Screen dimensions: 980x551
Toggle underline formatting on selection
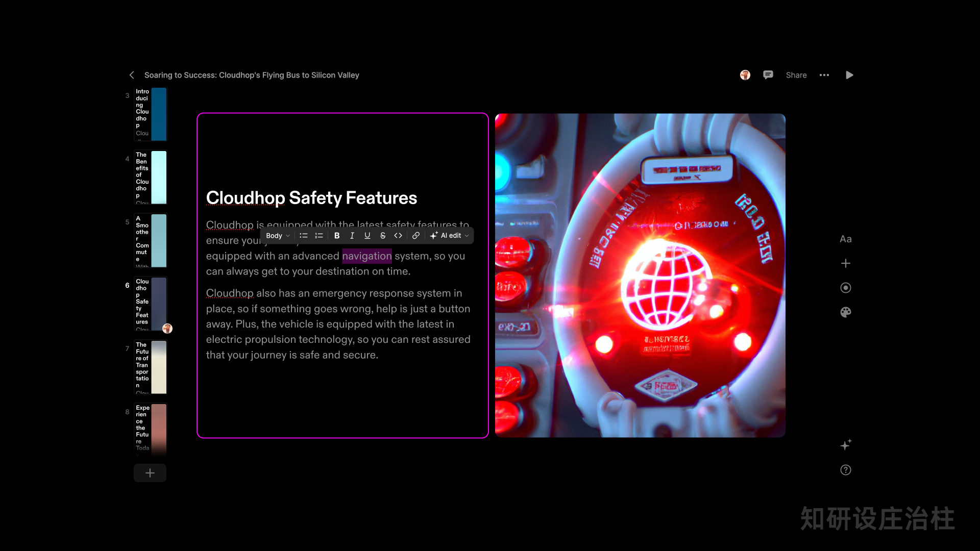click(367, 236)
